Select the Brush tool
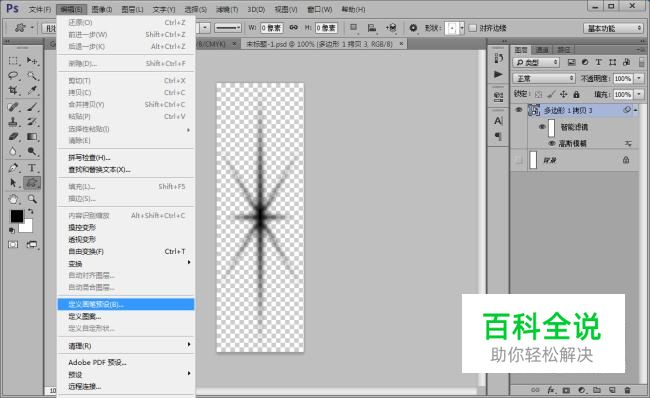650x398 pixels. (32, 107)
